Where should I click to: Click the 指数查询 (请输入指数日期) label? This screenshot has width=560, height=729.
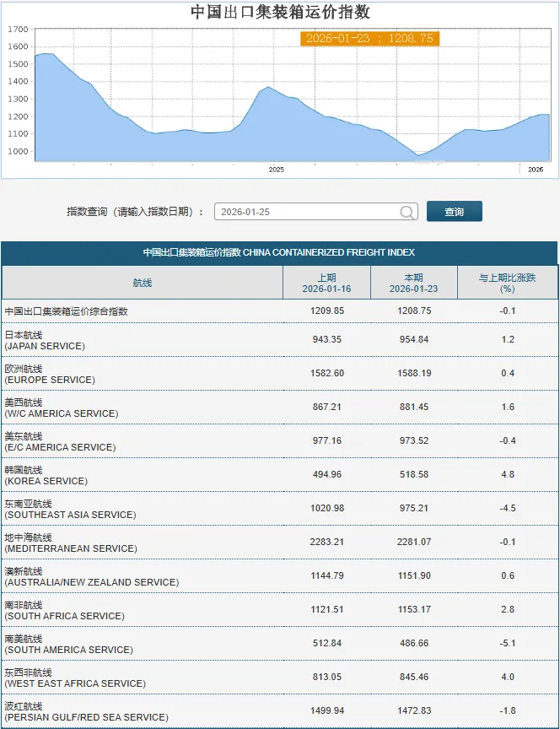coord(135,212)
